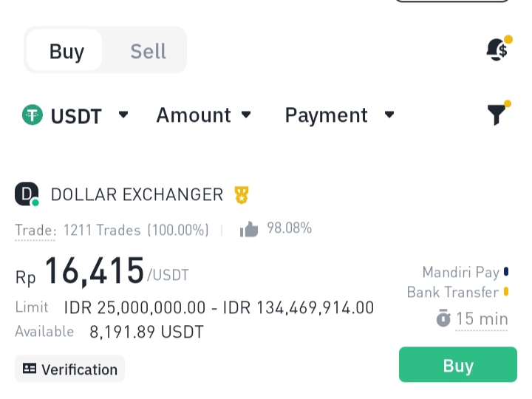Switch to the Buy tab
Image resolution: width=532 pixels, height=399 pixels.
[x=66, y=51]
